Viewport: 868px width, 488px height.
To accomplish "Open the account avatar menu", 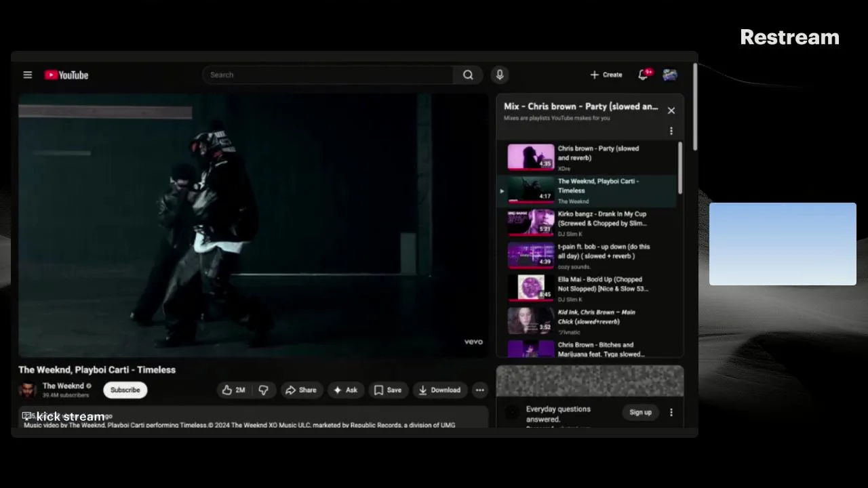I will pyautogui.click(x=670, y=75).
